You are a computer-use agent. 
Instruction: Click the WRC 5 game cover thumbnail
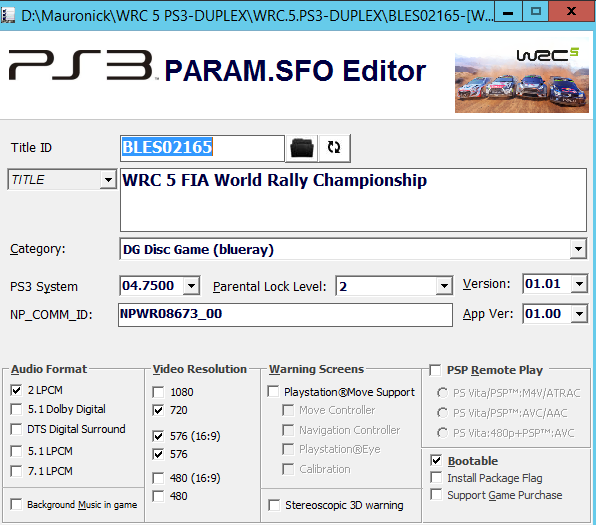tap(522, 79)
